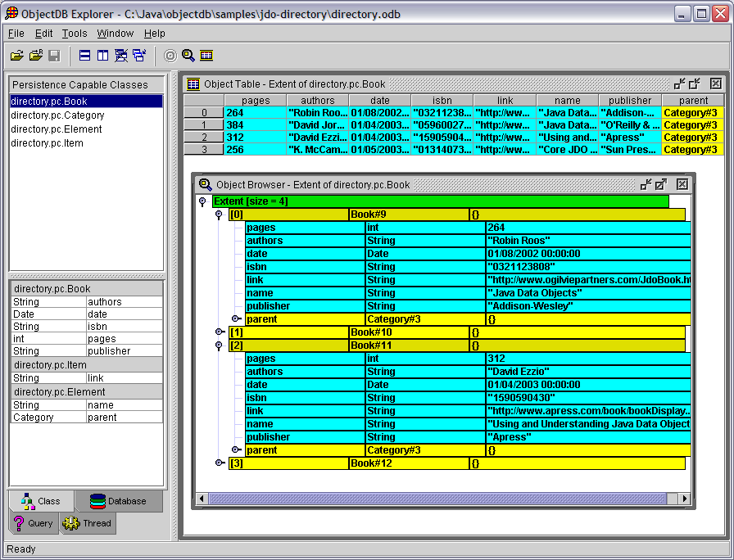This screenshot has height=560, width=734.
Task: Tile windows vertically using toolbar icon
Action: click(103, 56)
